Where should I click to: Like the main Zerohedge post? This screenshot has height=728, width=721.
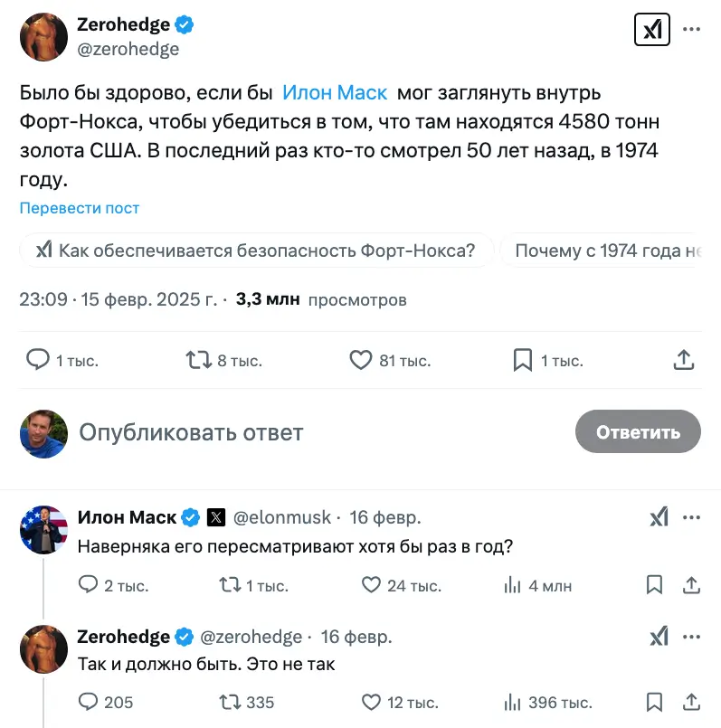pos(361,360)
